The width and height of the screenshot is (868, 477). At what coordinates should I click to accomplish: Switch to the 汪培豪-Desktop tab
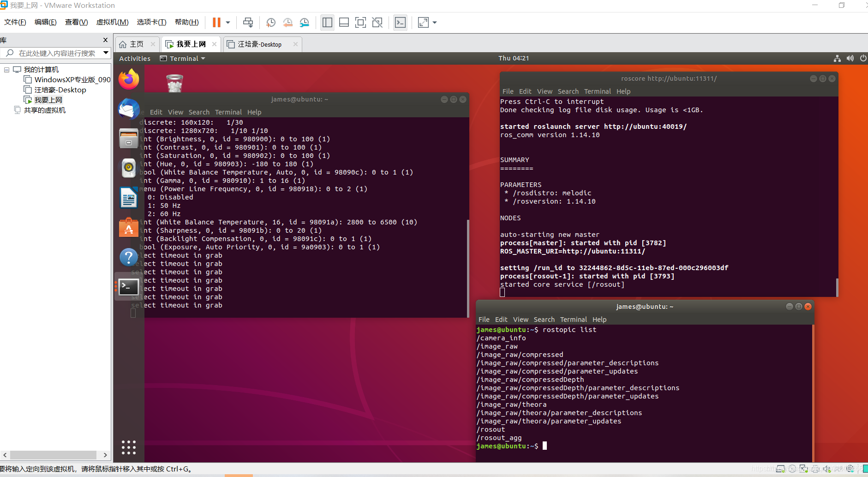click(260, 44)
